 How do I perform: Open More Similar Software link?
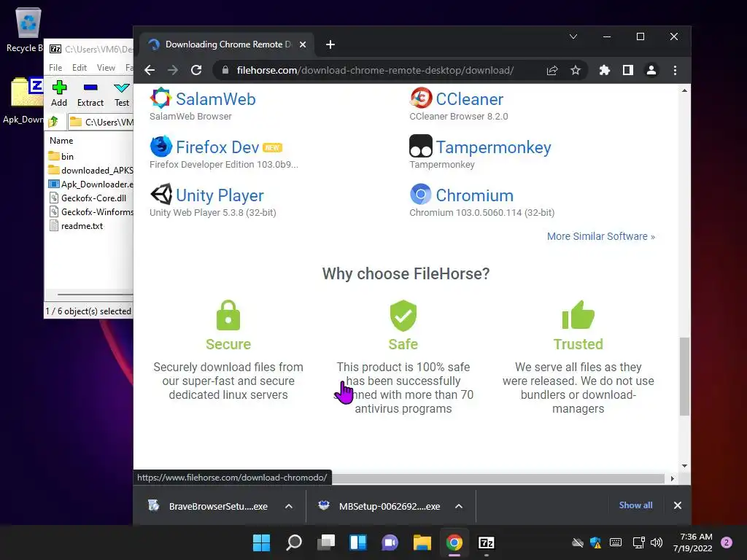[601, 237]
